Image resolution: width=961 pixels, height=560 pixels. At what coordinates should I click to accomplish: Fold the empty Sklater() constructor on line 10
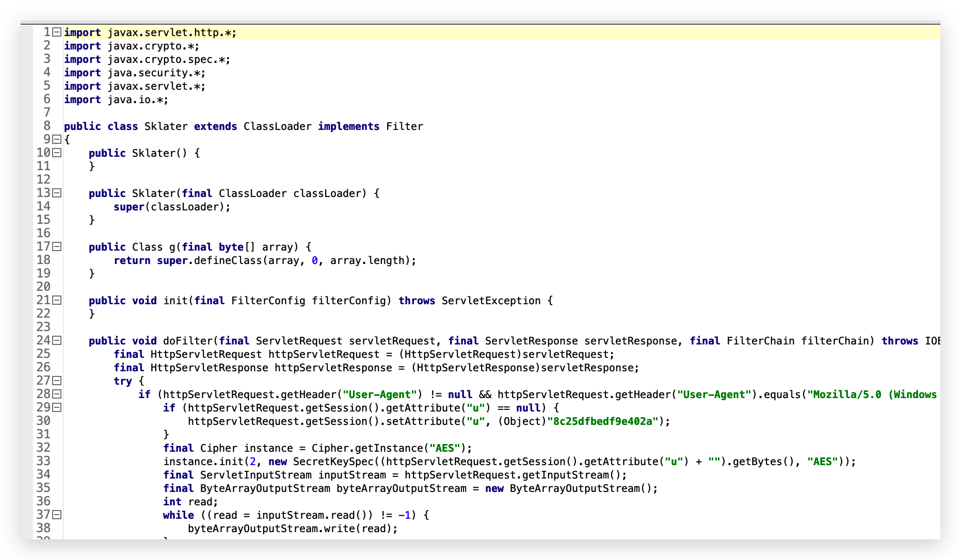point(57,153)
